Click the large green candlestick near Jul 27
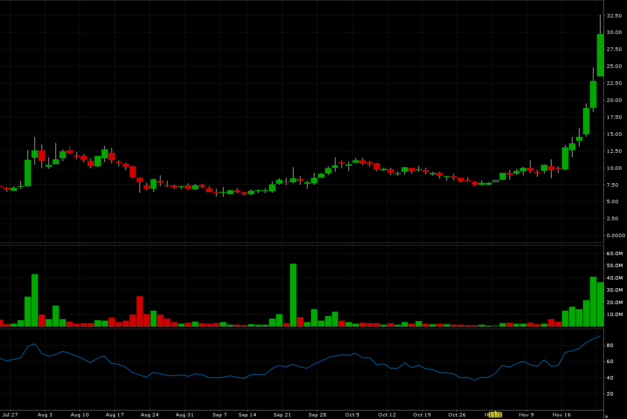Viewport: 627px width, 419px height. 27,171
